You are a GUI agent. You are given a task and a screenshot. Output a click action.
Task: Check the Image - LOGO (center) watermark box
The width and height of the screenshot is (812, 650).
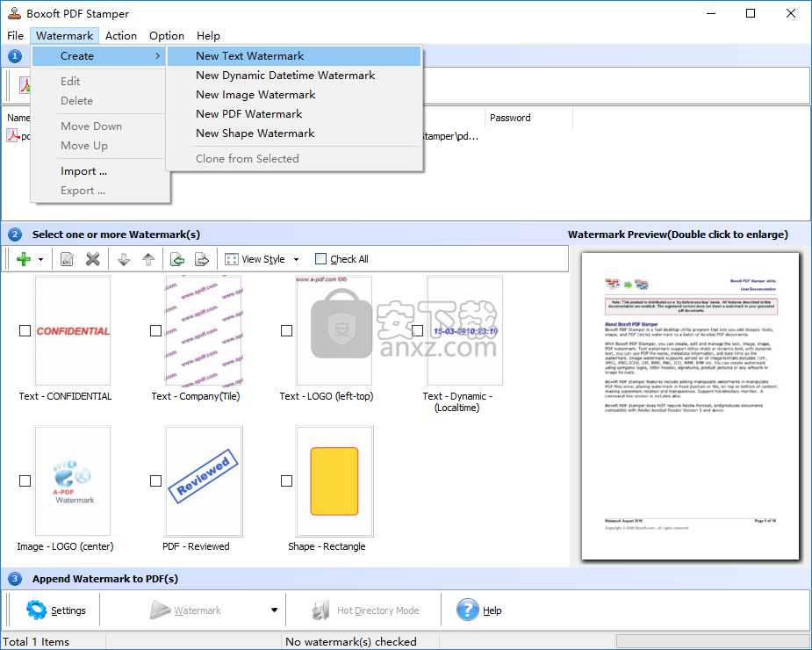(x=25, y=481)
